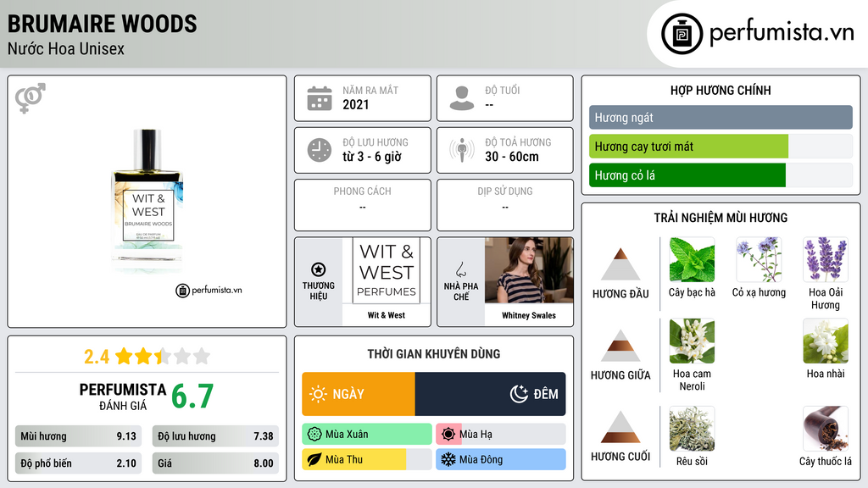Click the Nước Hoa Unisex subtitle

point(66,48)
